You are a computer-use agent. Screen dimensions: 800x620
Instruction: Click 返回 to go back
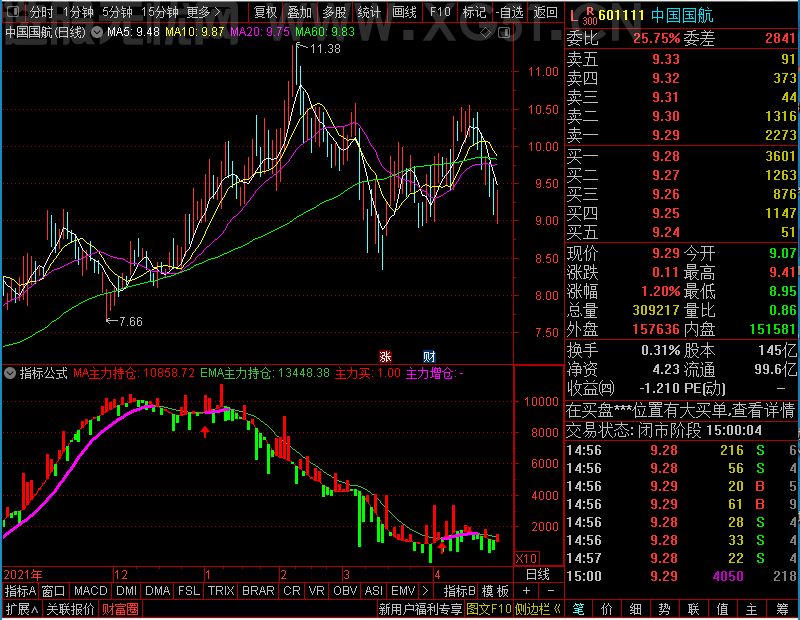pos(546,12)
